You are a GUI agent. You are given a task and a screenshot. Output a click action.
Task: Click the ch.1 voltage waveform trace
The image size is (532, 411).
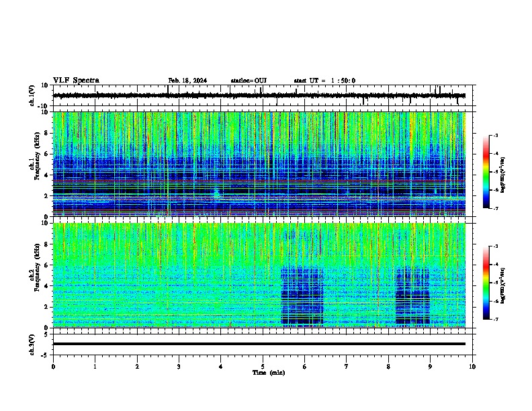tap(259, 95)
